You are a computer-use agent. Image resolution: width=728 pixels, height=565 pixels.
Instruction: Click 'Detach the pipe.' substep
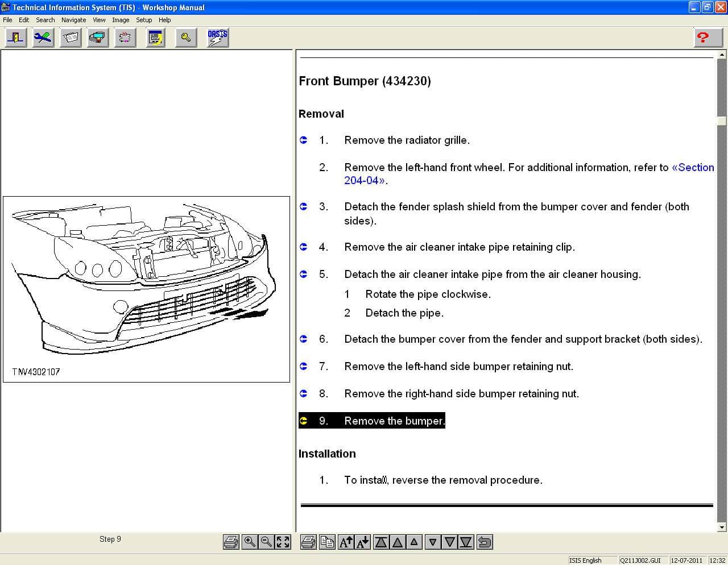[404, 313]
